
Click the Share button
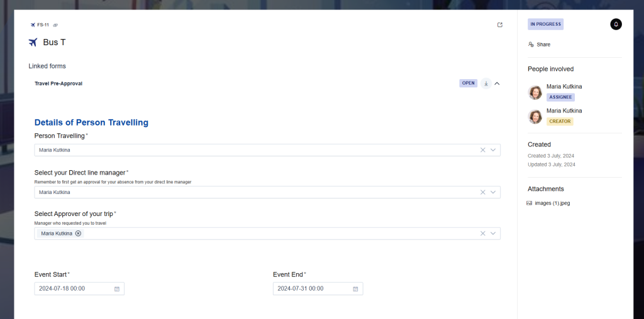(540, 45)
